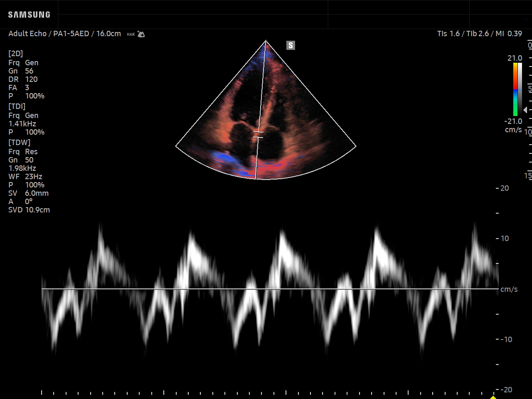The image size is (532, 399).
Task: Select the Frq Res parameter
Action: click(23, 152)
